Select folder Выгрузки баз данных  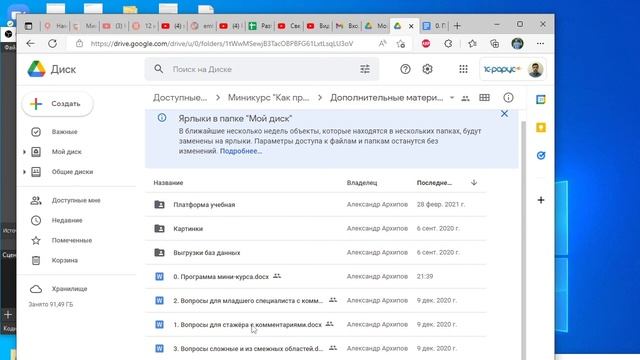[x=316, y=253]
